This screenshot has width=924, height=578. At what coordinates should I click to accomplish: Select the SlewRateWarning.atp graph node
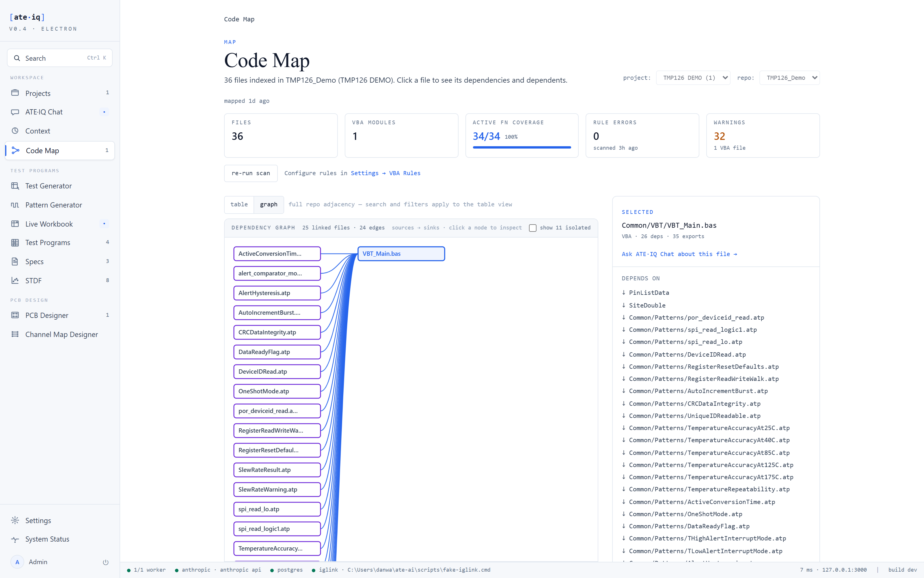point(277,489)
